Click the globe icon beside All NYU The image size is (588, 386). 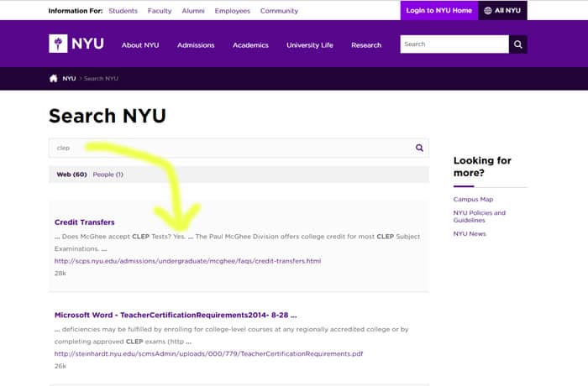click(487, 11)
